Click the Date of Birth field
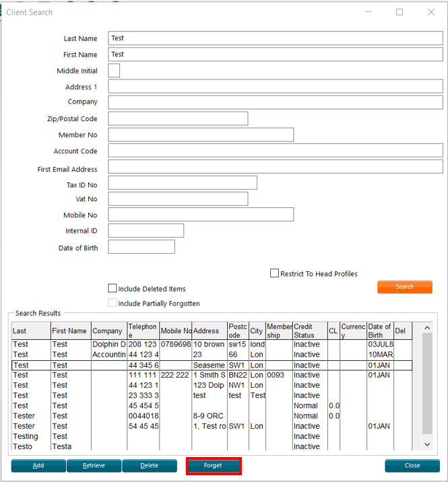Image resolution: width=448 pixels, height=482 pixels. [141, 247]
